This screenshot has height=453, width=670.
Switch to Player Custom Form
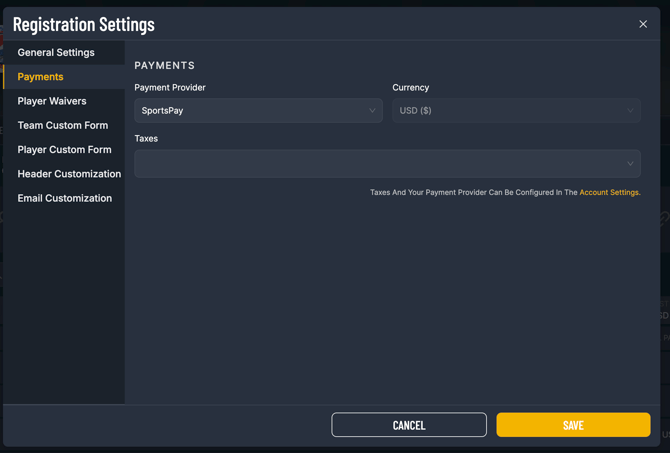pyautogui.click(x=64, y=150)
